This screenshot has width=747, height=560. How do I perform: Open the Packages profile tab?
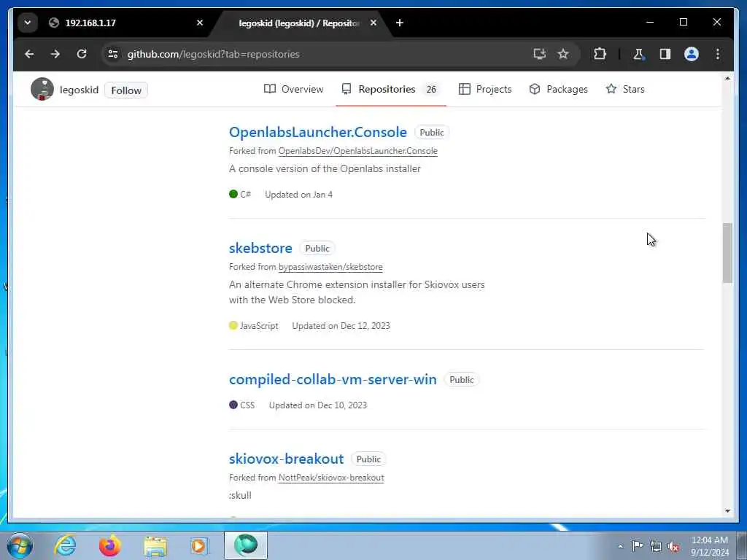558,89
